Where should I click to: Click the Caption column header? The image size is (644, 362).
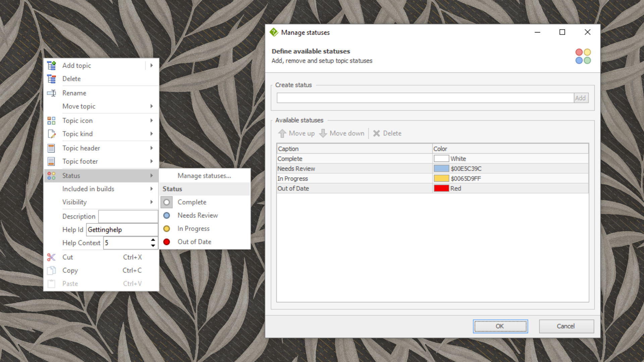coord(355,149)
